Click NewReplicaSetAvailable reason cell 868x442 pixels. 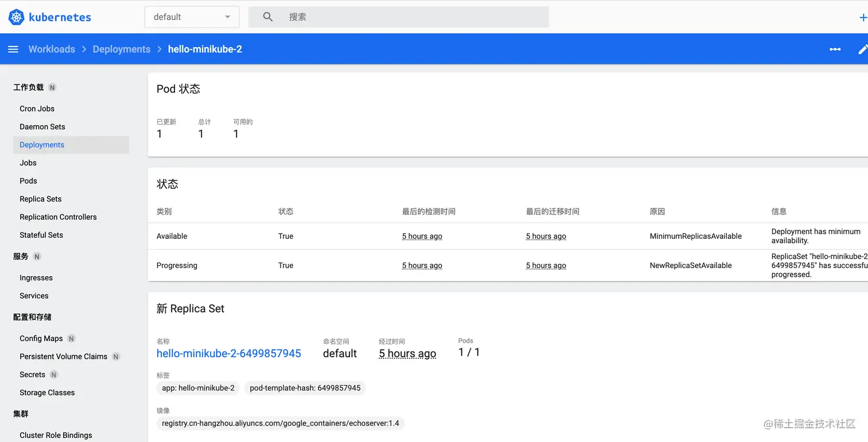tap(691, 266)
